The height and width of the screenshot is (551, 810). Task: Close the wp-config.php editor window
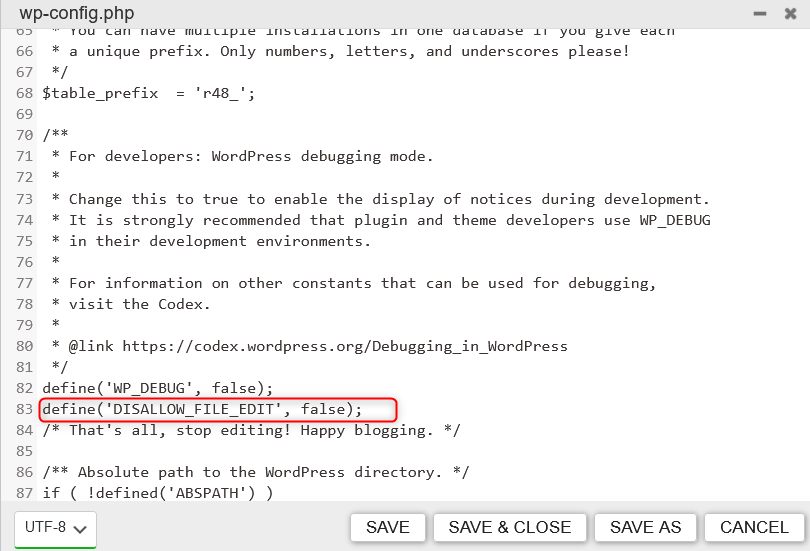pos(790,13)
